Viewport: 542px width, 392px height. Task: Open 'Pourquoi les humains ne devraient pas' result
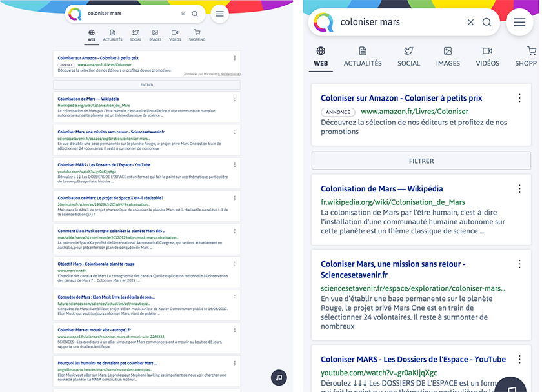pos(107,364)
